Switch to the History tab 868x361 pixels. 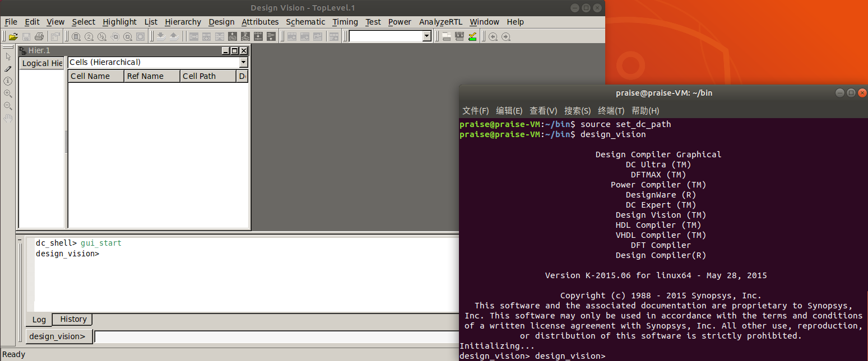click(73, 319)
